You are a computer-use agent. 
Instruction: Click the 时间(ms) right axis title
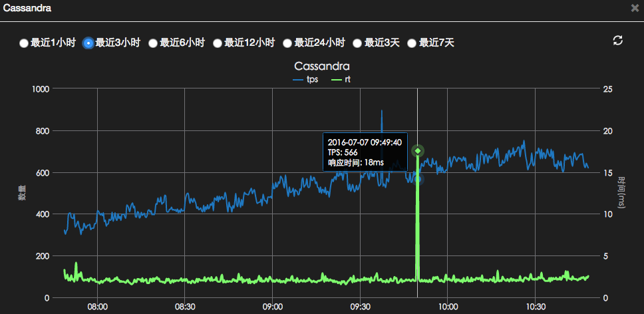(622, 192)
